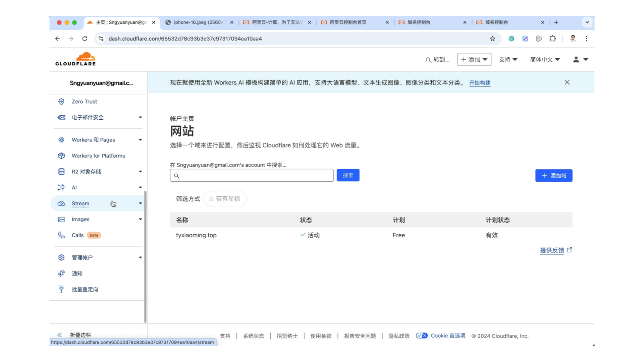This screenshot has width=644, height=362.
Task: Open Calls Beta in the sidebar
Action: click(77, 235)
